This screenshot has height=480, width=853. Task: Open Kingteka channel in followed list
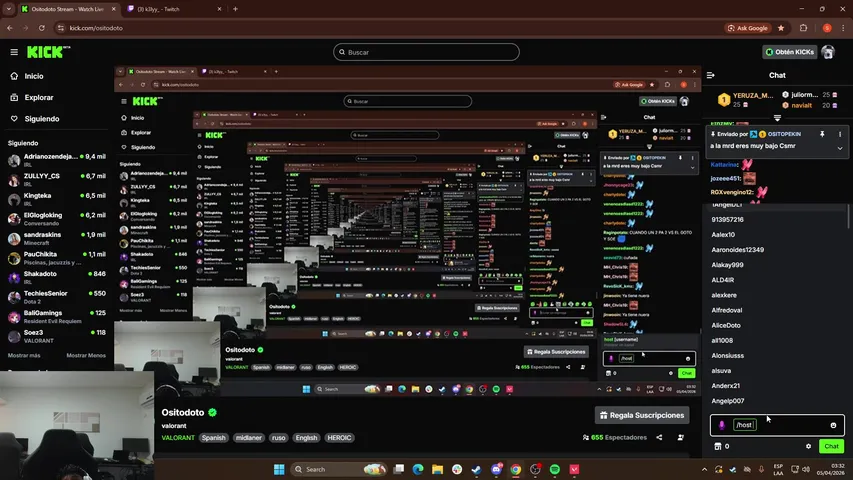pyautogui.click(x=57, y=199)
